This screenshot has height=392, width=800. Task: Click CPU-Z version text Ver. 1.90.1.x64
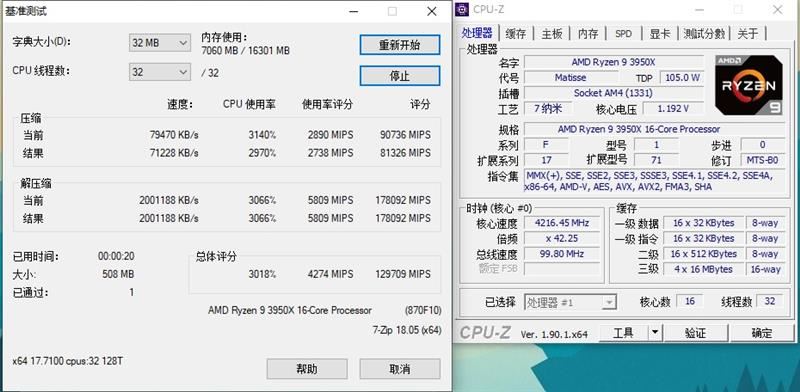[554, 335]
